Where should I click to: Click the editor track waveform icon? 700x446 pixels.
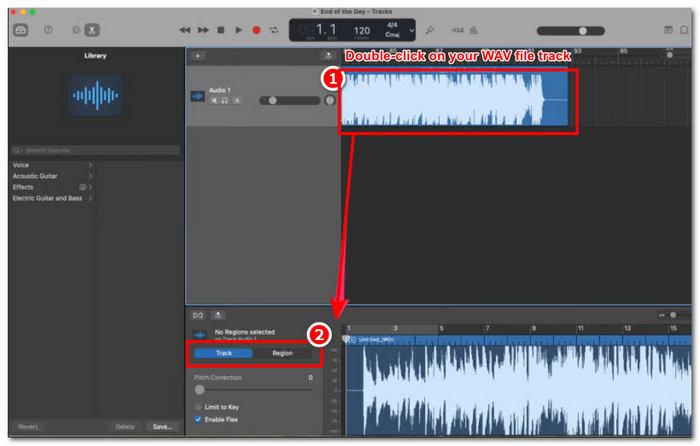(x=200, y=334)
